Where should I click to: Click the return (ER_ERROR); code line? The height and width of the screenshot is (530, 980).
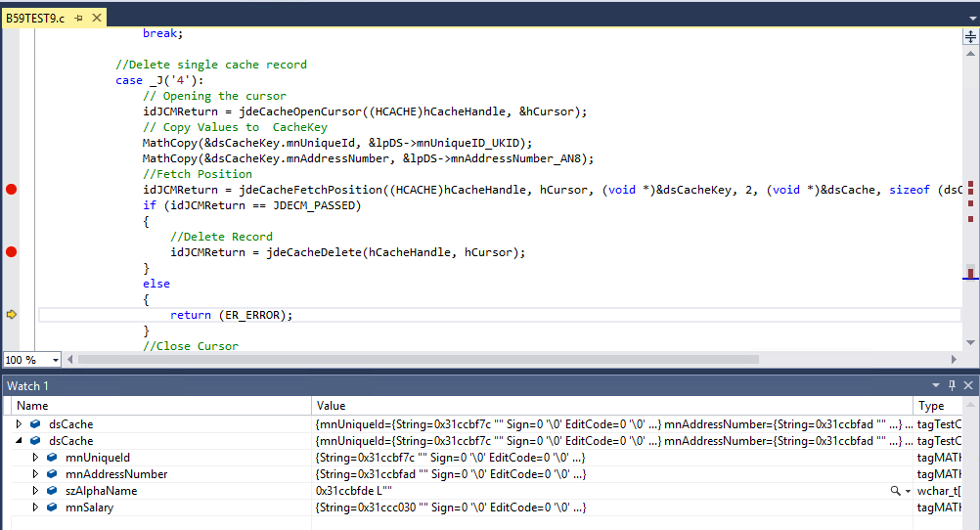click(231, 315)
